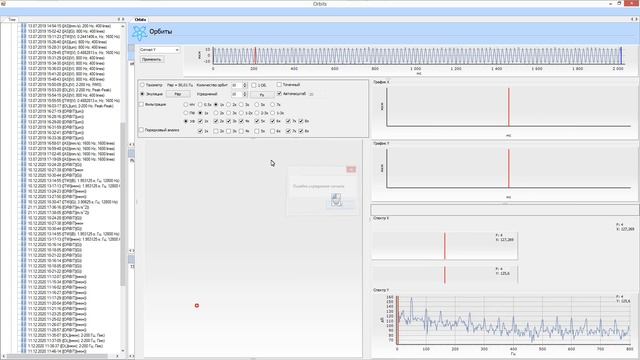Click the Tree list scroll-up arrow
The height and width of the screenshot is (360, 640).
[123, 26]
